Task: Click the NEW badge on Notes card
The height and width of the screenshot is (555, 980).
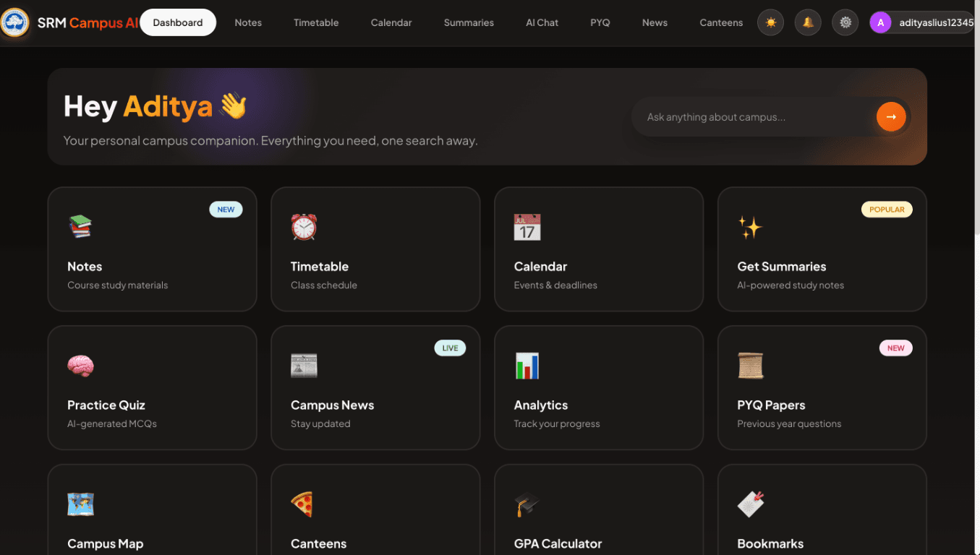Action: [226, 210]
